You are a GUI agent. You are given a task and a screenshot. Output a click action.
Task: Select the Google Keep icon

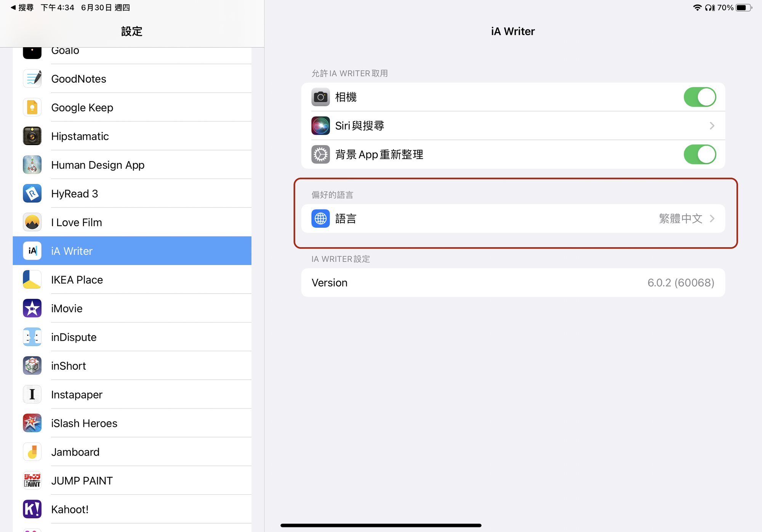32,107
